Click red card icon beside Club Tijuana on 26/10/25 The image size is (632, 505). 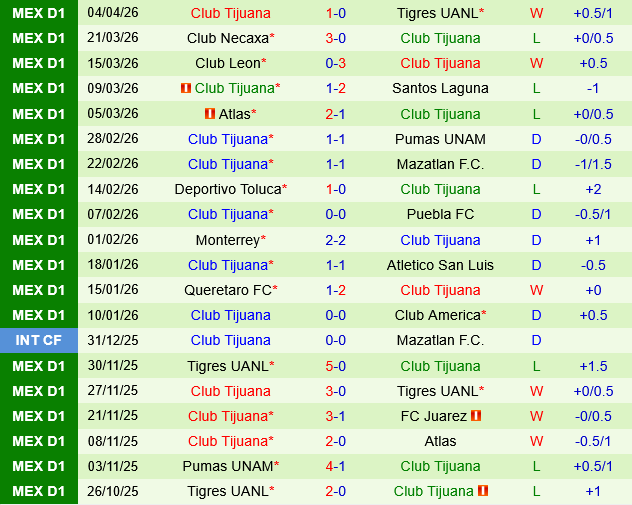tap(485, 491)
